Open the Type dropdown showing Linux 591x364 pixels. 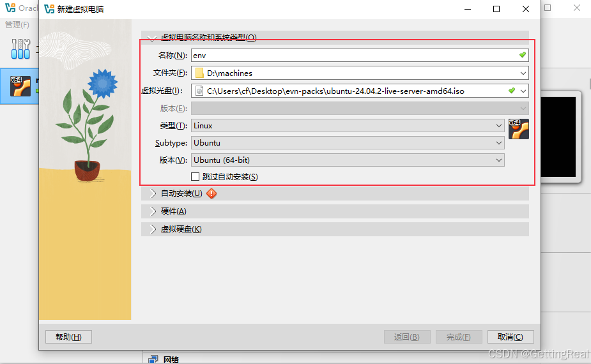tap(348, 125)
